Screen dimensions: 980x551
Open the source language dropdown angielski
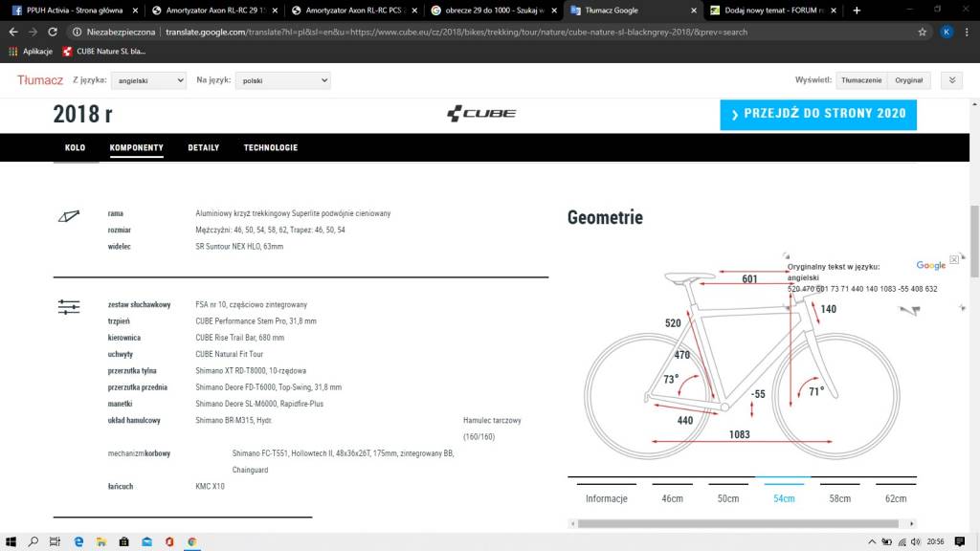coord(148,80)
